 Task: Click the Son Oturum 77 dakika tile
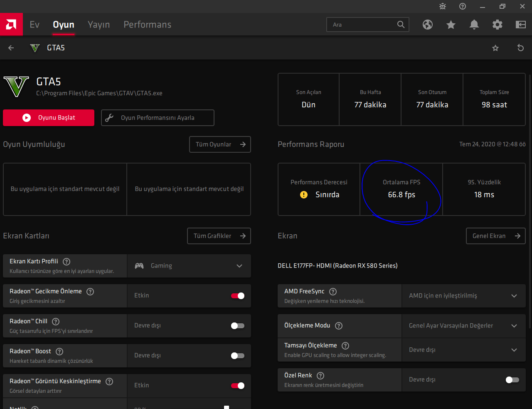(x=432, y=99)
